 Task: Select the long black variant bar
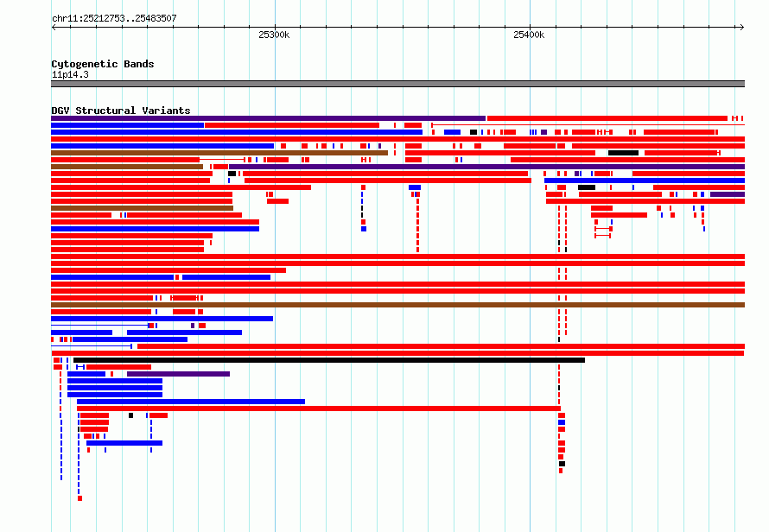click(329, 360)
